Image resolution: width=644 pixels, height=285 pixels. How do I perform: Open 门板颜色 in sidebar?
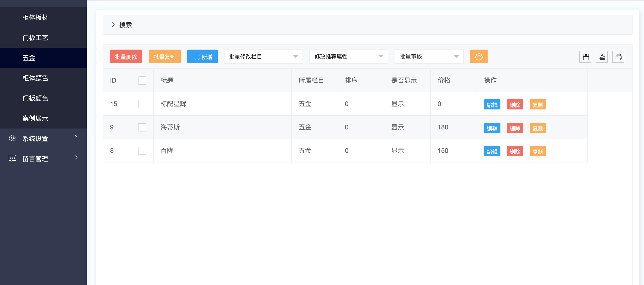pos(43,98)
